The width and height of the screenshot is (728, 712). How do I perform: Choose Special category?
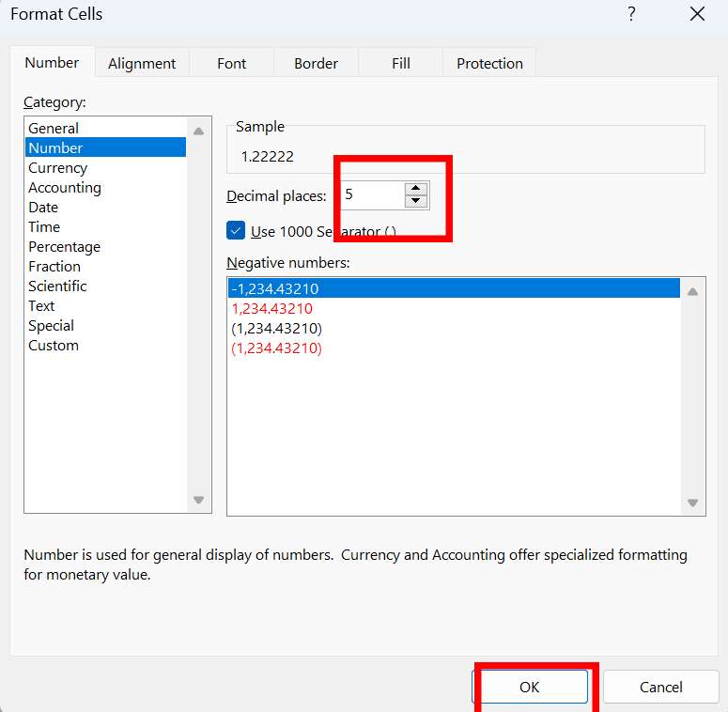click(106, 325)
